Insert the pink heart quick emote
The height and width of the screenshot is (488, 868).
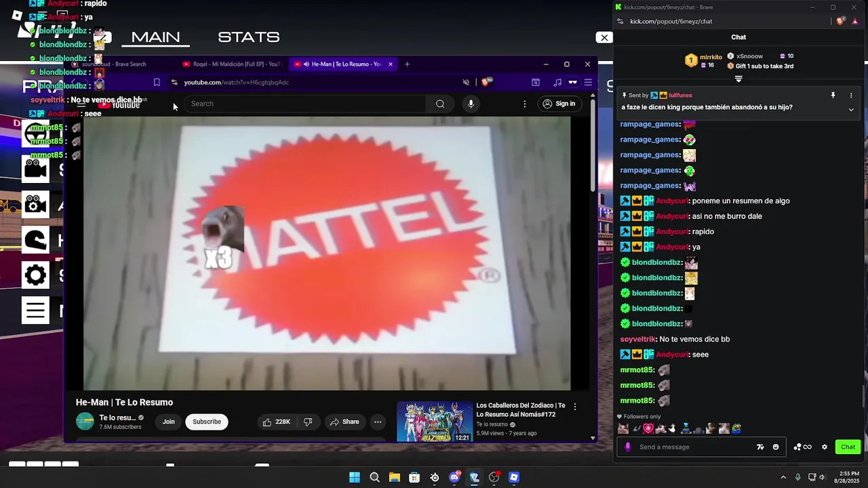point(648,428)
